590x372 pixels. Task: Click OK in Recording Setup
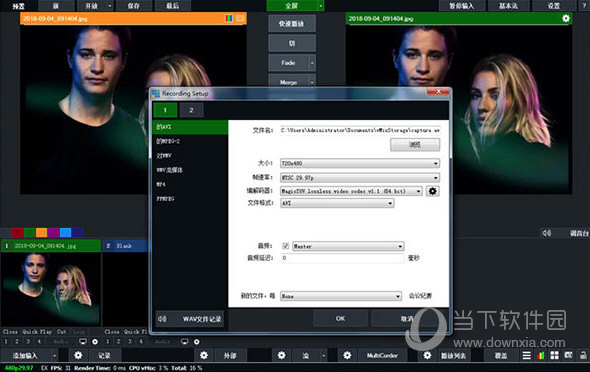point(340,319)
